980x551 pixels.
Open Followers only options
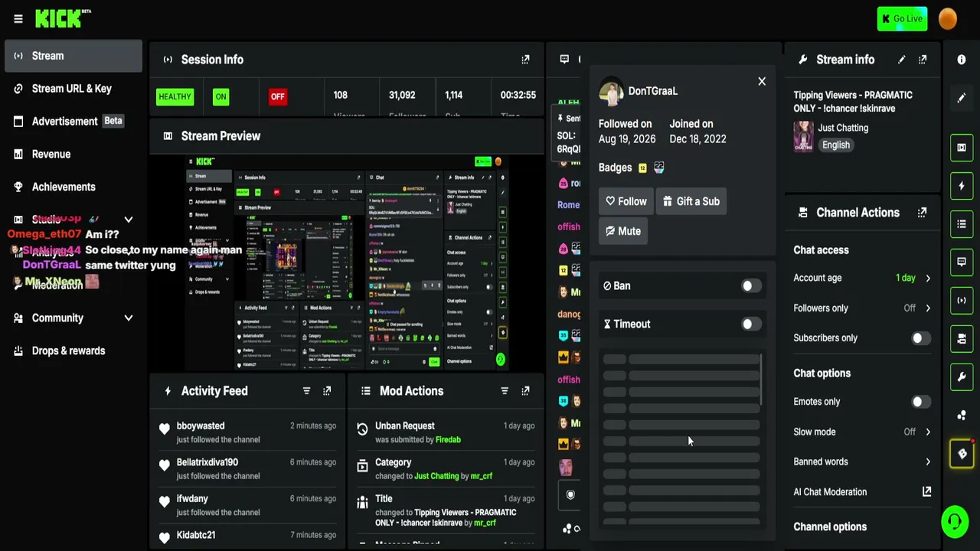click(862, 308)
